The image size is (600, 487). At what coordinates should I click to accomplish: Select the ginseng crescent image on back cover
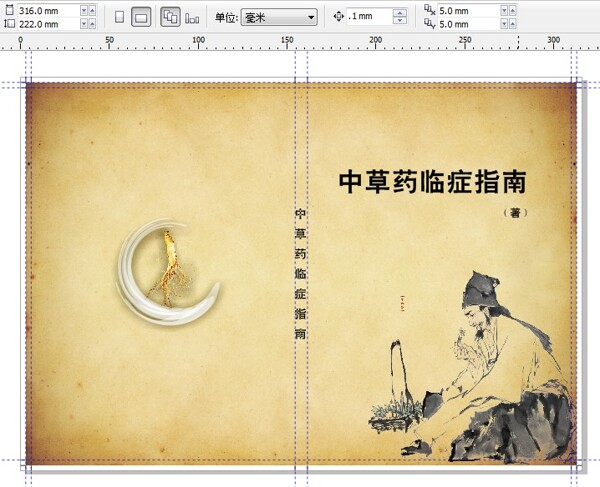(x=168, y=272)
